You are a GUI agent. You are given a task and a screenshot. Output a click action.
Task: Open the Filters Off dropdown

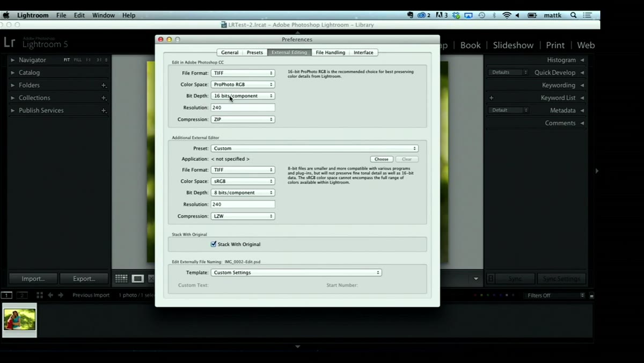click(554, 296)
